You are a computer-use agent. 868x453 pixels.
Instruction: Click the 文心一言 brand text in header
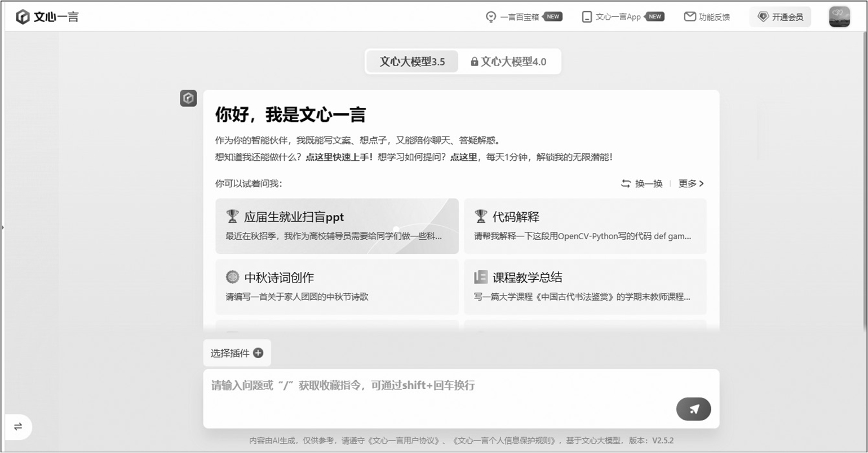[x=56, y=17]
